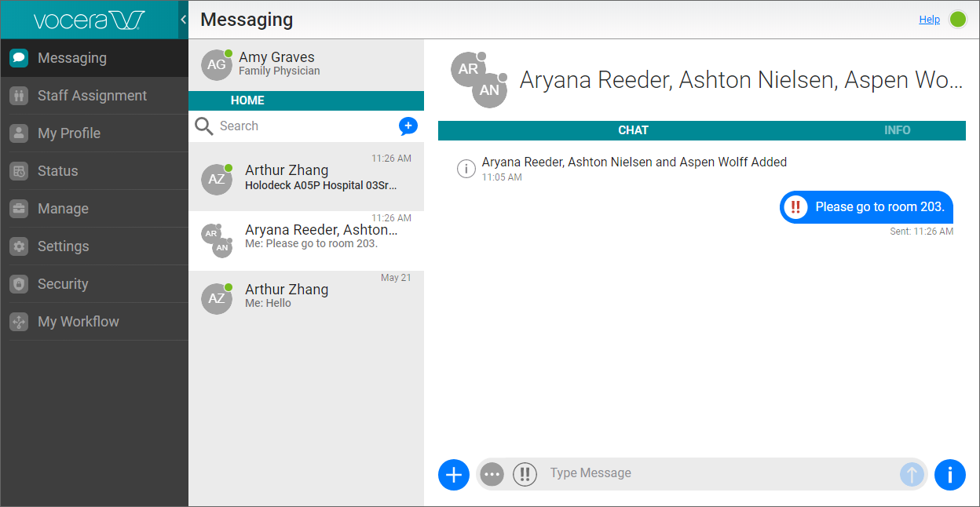
Task: Go to My Profile page
Action: tap(69, 133)
